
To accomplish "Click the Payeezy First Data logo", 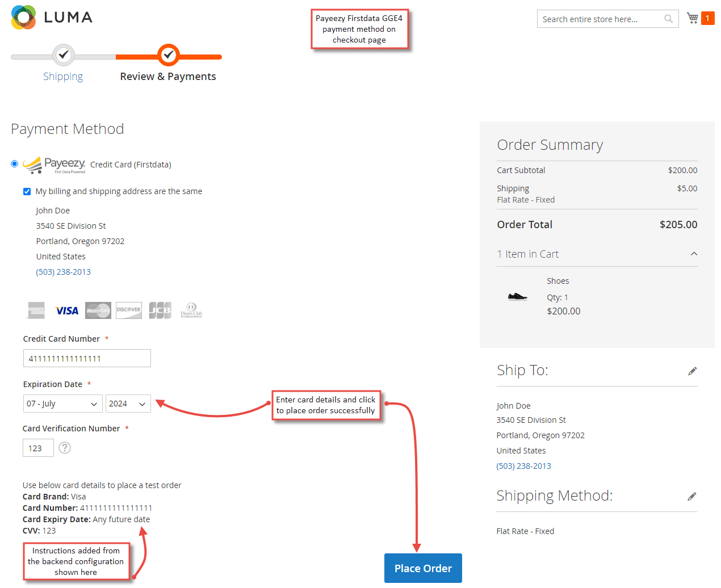I will (54, 164).
